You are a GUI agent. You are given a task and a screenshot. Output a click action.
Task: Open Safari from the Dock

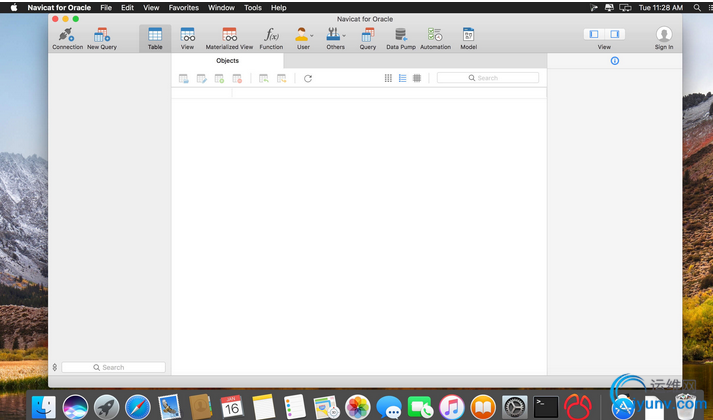138,406
